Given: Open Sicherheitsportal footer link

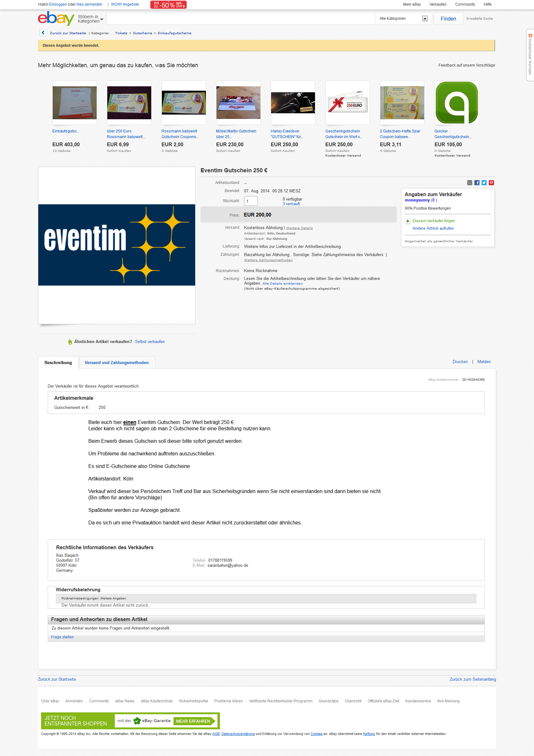Looking at the screenshot, I should click(193, 701).
